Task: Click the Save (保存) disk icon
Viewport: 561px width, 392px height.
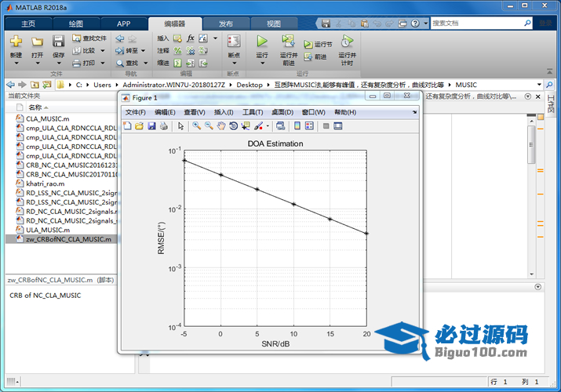Action: [58, 41]
